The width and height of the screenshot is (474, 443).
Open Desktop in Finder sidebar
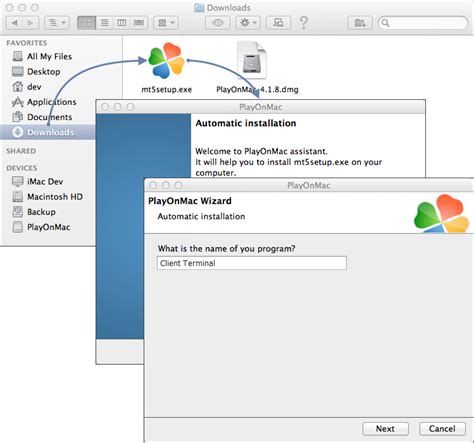[x=44, y=72]
